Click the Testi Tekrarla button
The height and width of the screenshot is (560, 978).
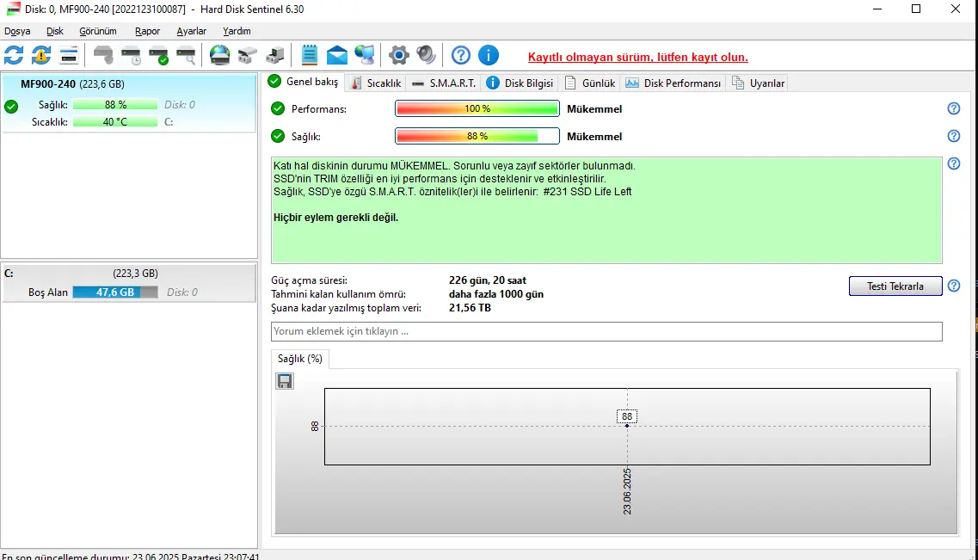(x=895, y=286)
